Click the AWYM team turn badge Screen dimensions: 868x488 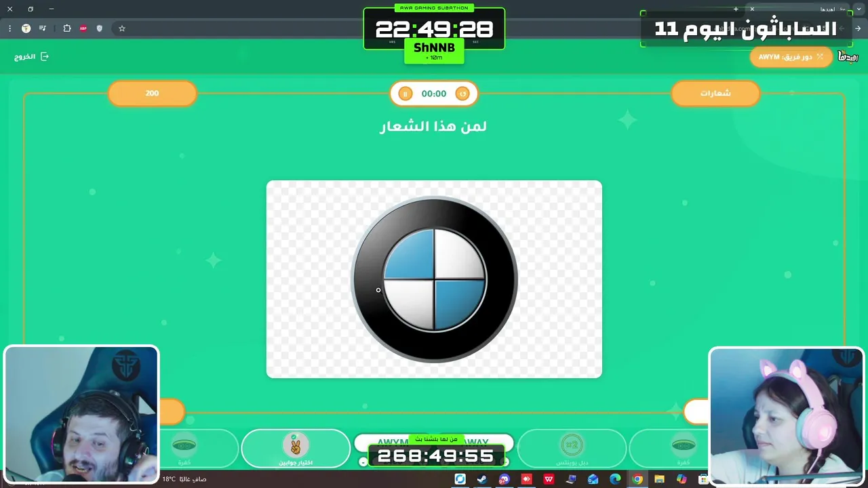(x=791, y=57)
